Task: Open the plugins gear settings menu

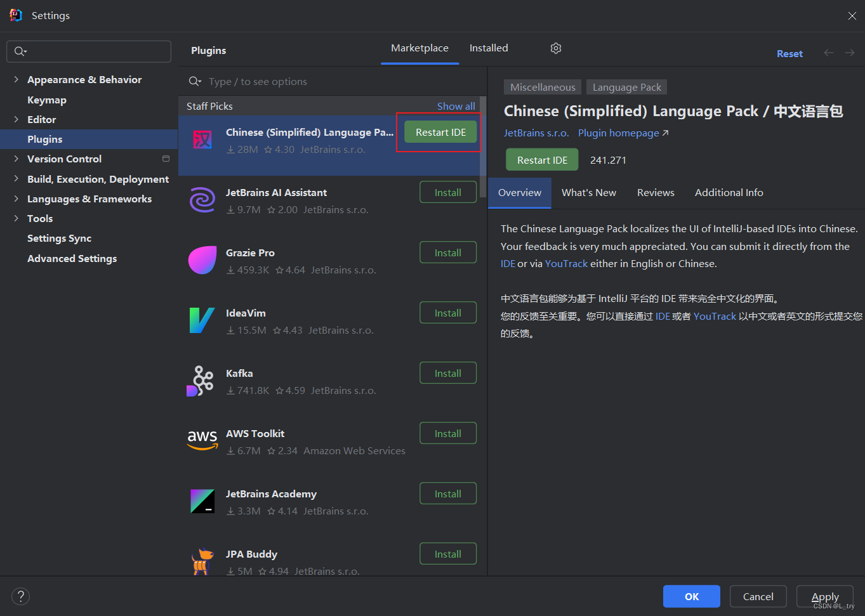Action: click(556, 48)
